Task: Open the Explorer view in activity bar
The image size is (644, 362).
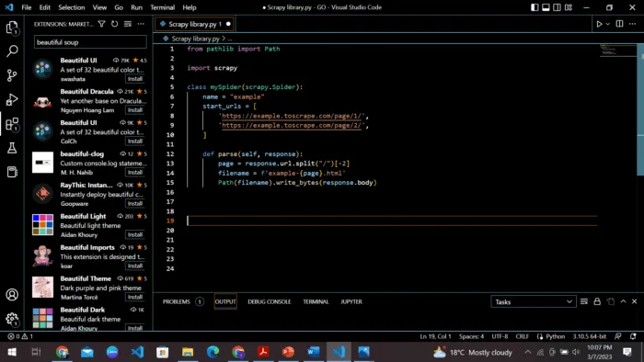Action: (12, 28)
